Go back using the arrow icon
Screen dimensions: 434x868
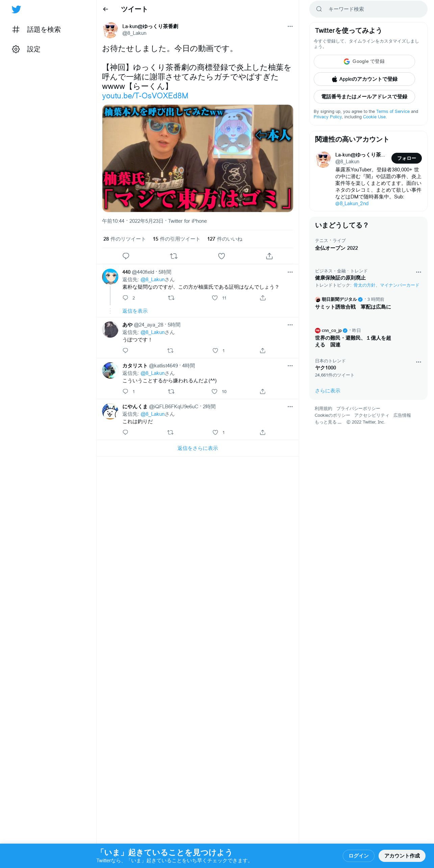click(x=105, y=9)
